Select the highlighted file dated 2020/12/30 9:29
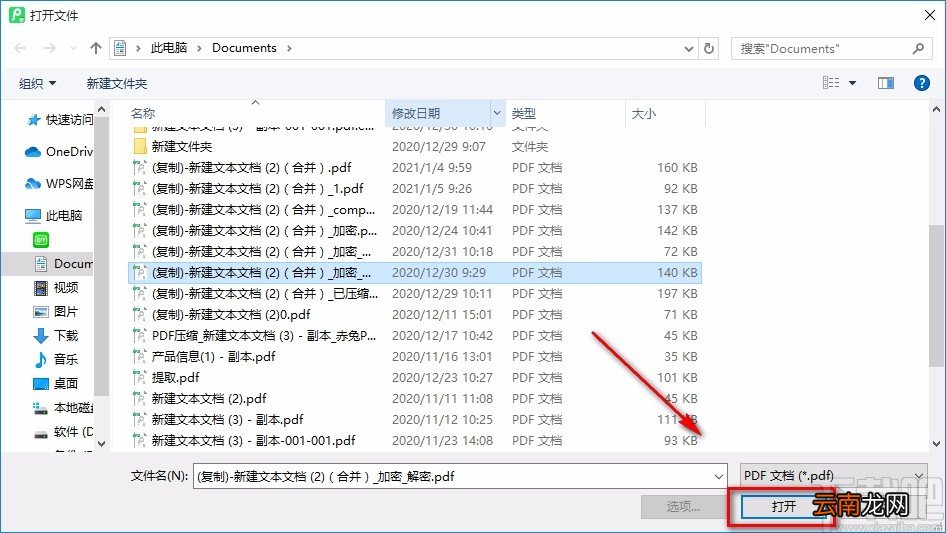 [415, 272]
